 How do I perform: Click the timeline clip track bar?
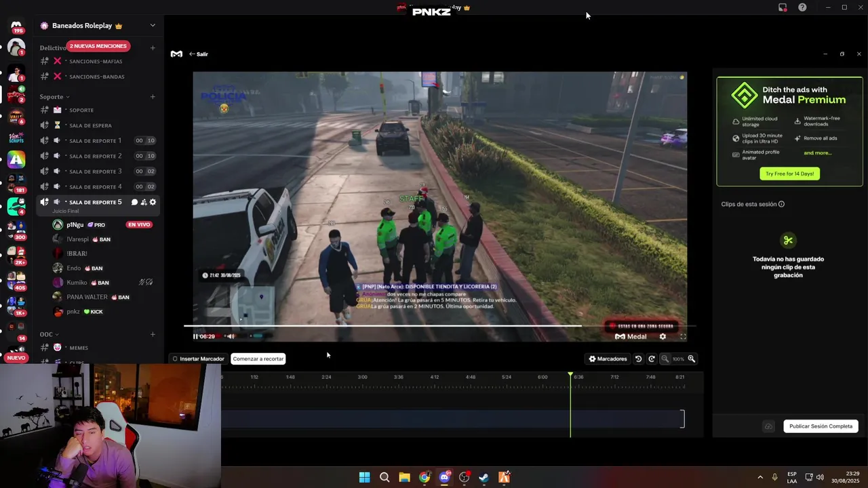(x=452, y=419)
